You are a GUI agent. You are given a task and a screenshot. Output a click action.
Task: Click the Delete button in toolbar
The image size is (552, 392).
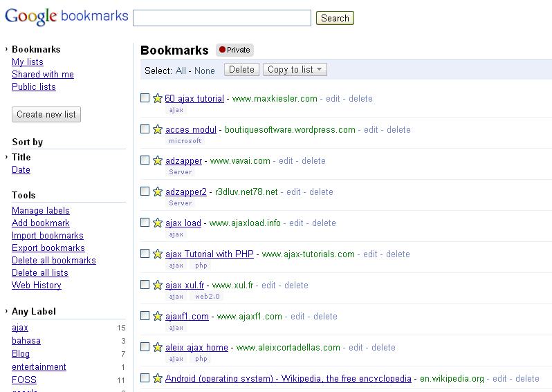(x=241, y=69)
